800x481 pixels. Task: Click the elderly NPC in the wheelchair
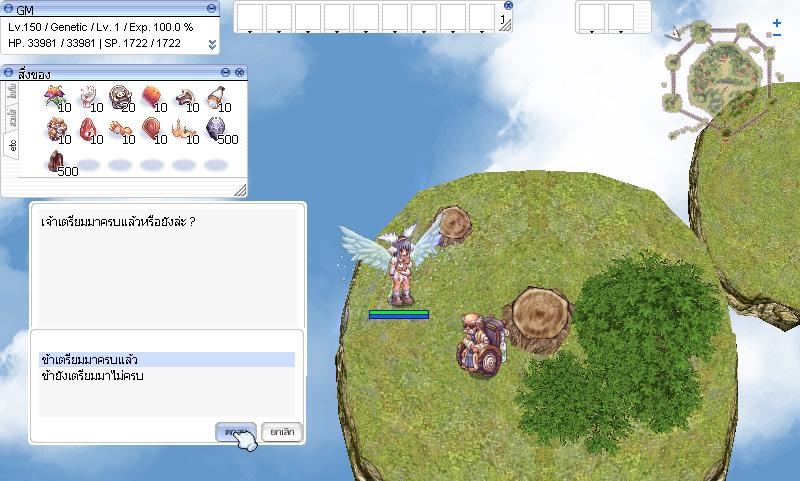pyautogui.click(x=480, y=345)
